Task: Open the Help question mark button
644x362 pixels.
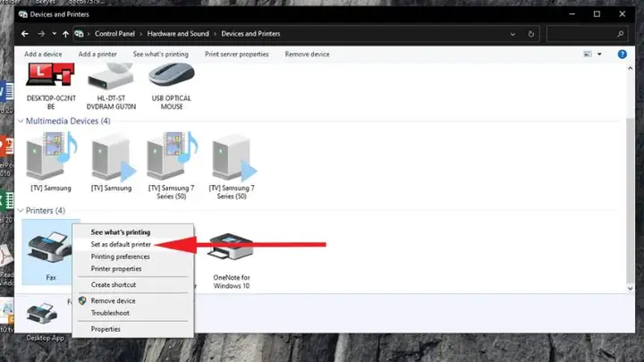Action: 623,55
